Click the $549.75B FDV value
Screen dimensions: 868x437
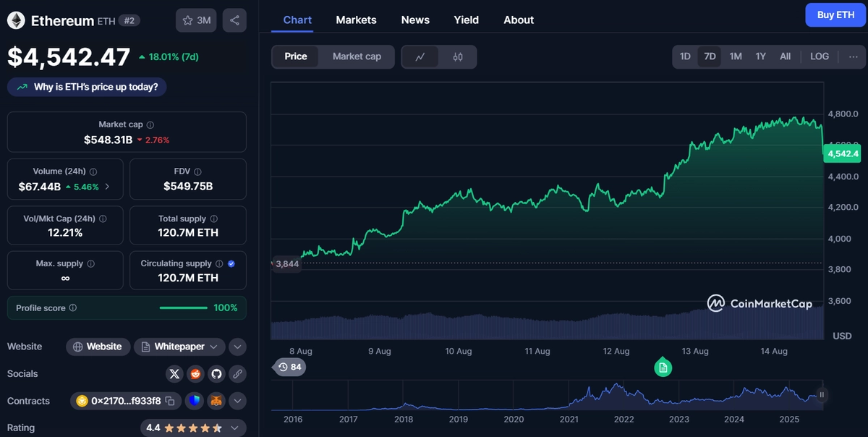pos(188,187)
